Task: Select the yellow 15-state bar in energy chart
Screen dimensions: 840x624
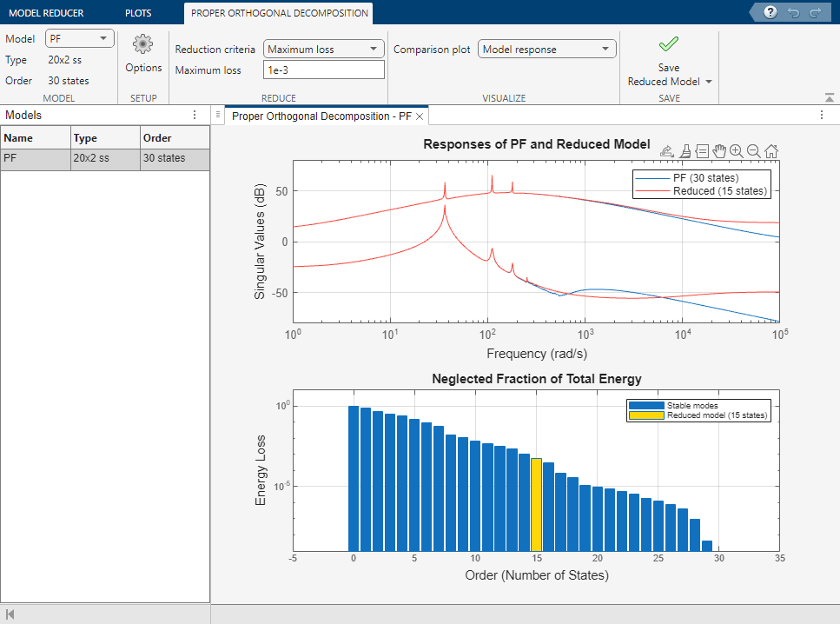Action: (536, 504)
